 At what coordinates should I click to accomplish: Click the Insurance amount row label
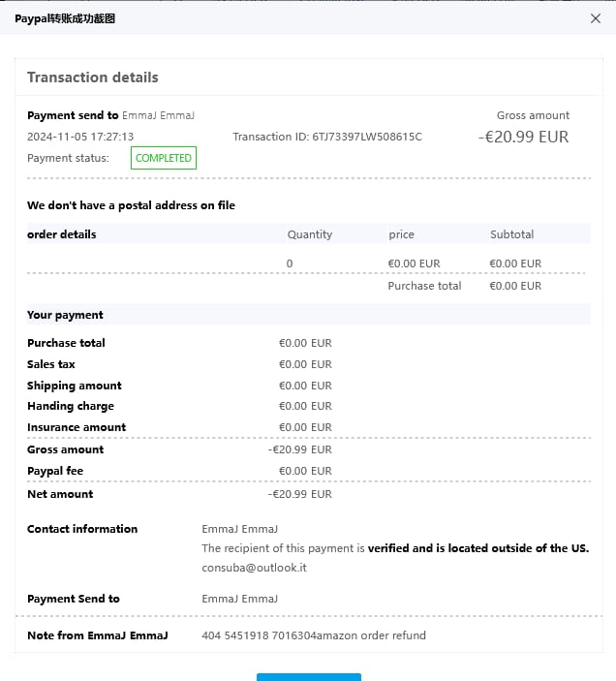77,427
